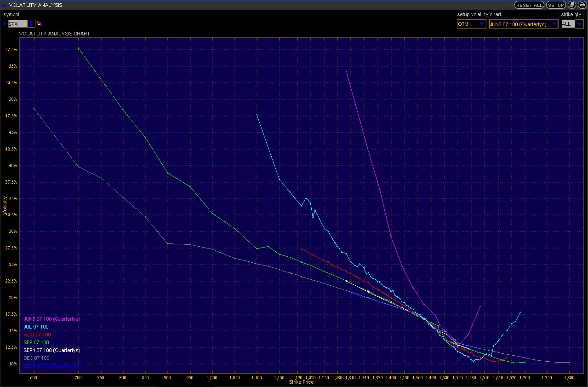
Task: Click the blue arrow left of SPX
Action: (5, 23)
